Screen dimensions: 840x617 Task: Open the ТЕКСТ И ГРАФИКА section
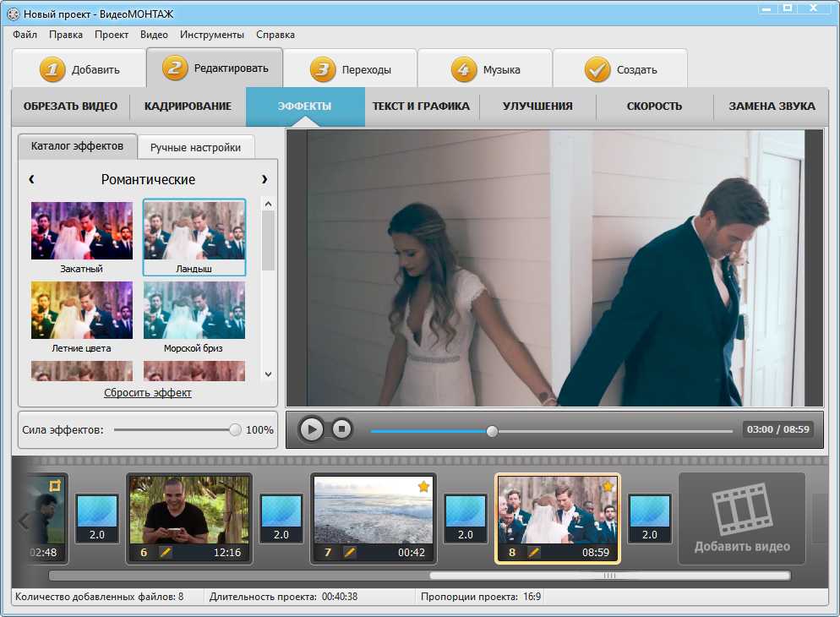421,106
